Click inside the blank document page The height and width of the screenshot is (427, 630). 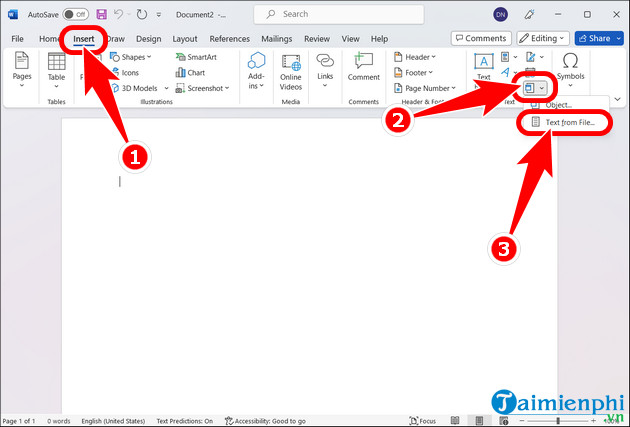(309, 265)
